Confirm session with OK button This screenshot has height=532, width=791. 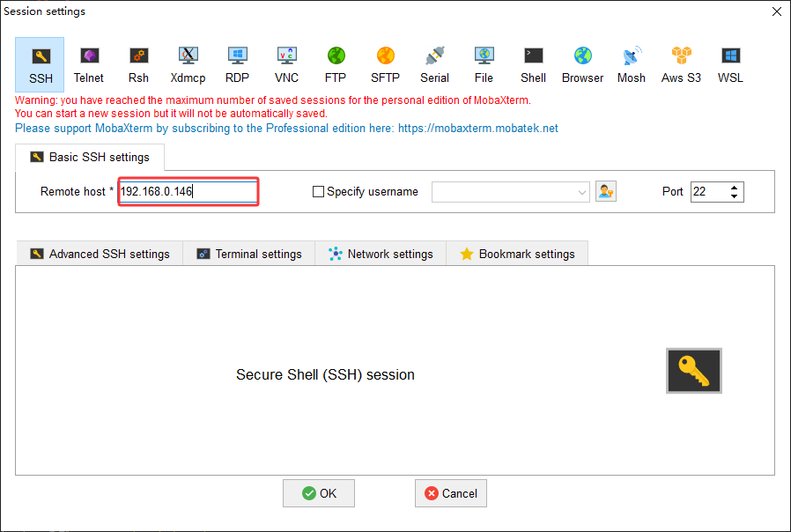[x=319, y=493]
